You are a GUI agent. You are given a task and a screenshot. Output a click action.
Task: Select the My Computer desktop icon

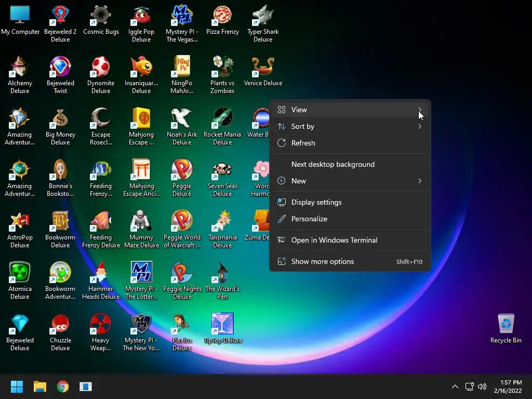(x=20, y=20)
